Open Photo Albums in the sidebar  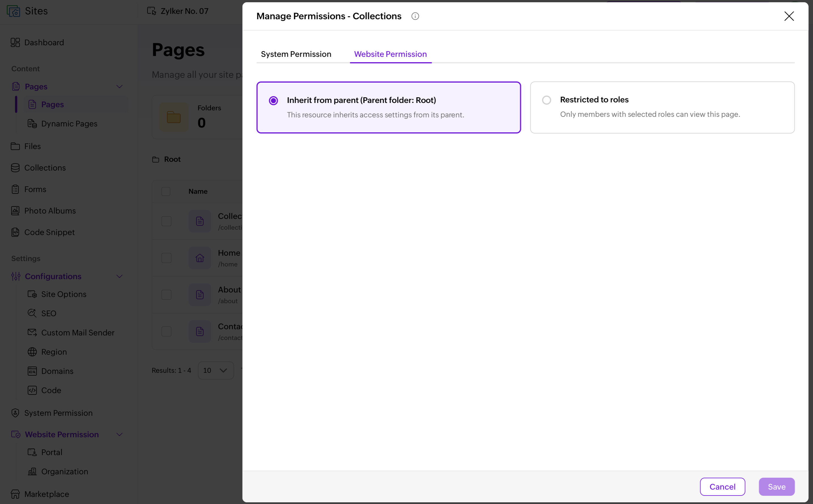click(x=43, y=211)
